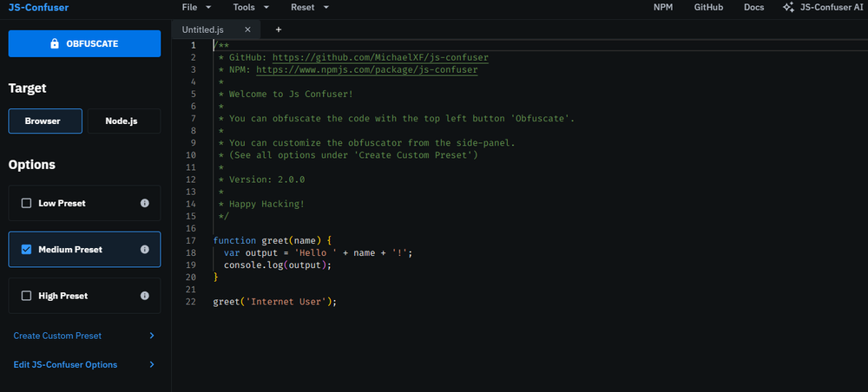Select Node.js as the target
This screenshot has width=868, height=392.
coord(124,121)
